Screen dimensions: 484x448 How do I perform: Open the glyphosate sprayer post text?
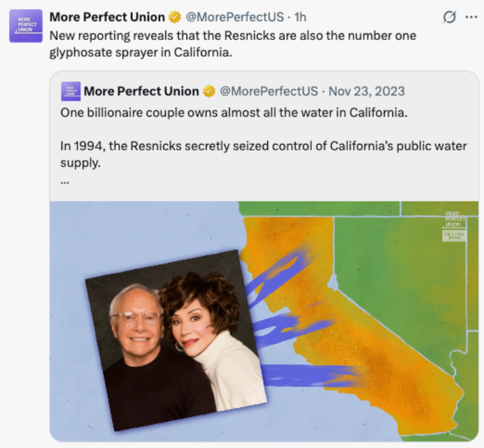point(233,44)
